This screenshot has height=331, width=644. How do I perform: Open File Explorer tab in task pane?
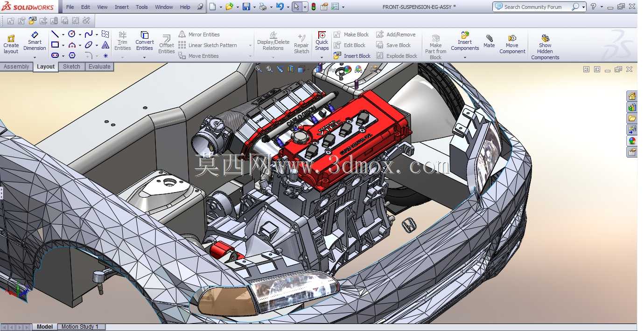[632, 118]
